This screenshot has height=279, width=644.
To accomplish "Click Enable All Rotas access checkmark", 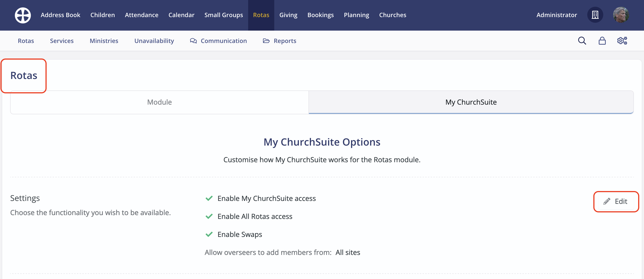I will click(209, 216).
